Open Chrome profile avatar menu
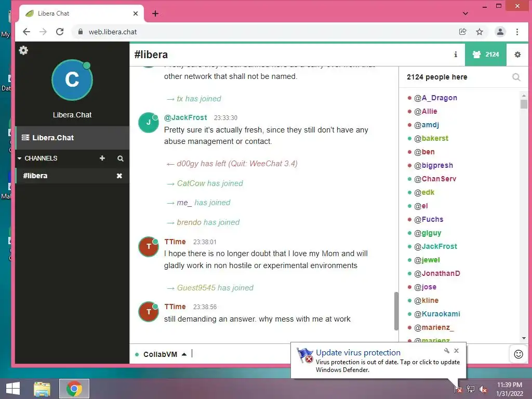Viewport: 532px width, 399px height. tap(500, 32)
